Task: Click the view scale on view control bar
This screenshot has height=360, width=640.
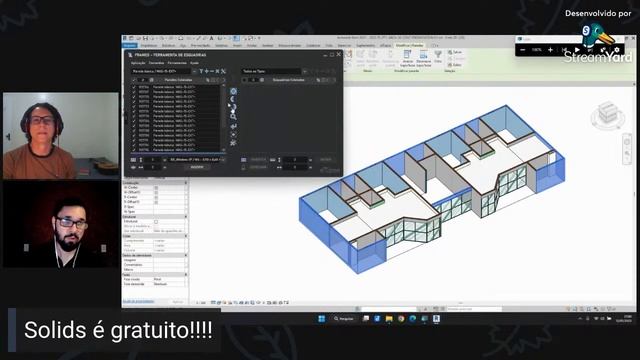Action: click(x=200, y=303)
